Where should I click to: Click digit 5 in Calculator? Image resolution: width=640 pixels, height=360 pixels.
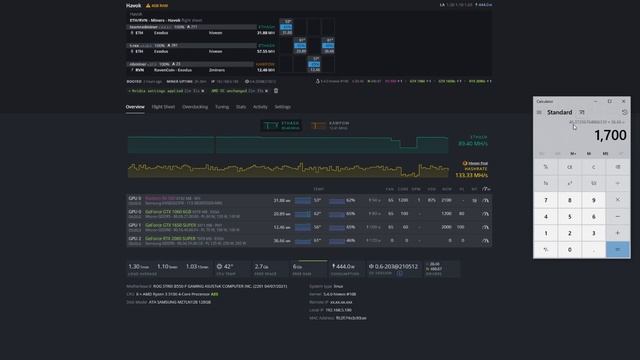tap(570, 216)
